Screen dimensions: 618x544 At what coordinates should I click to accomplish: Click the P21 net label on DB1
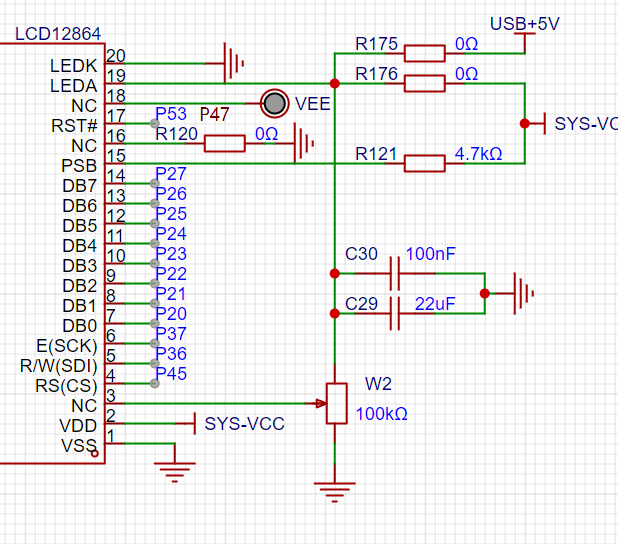coord(171,294)
